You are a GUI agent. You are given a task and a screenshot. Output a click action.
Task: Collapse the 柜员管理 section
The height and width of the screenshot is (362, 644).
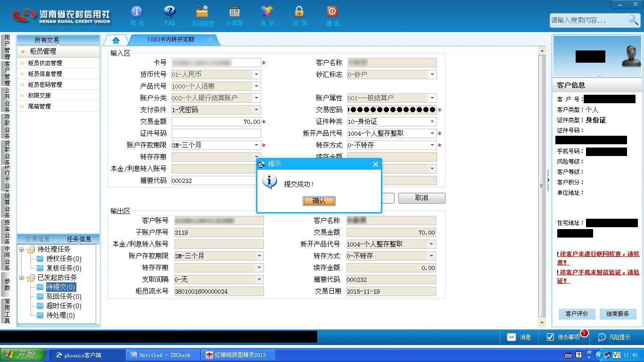(23, 51)
